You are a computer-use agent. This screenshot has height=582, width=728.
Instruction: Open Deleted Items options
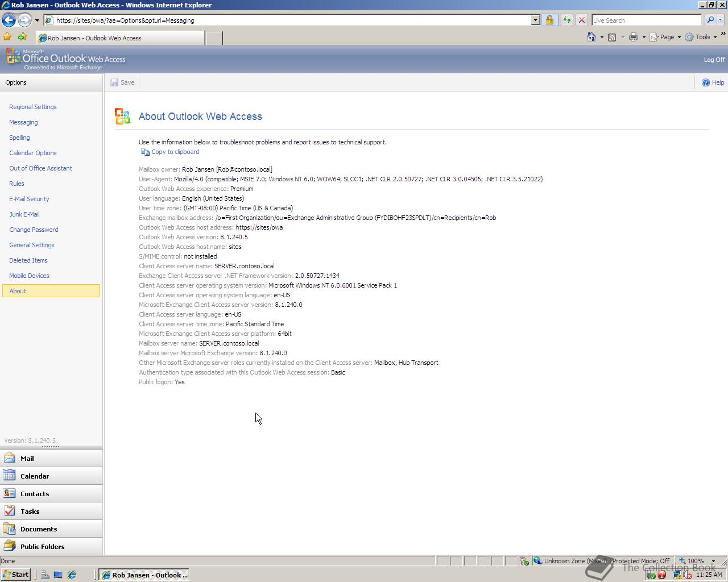click(28, 260)
